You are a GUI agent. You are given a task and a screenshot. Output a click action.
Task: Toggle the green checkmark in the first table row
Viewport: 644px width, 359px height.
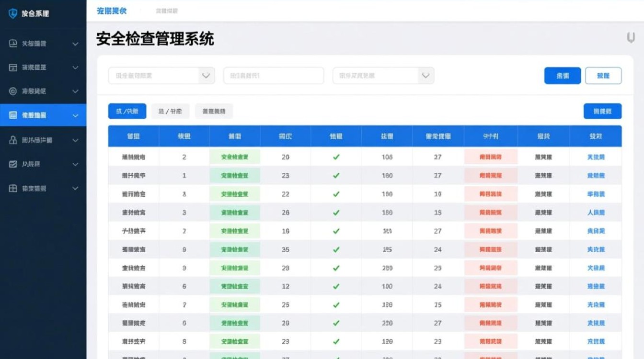pyautogui.click(x=335, y=157)
